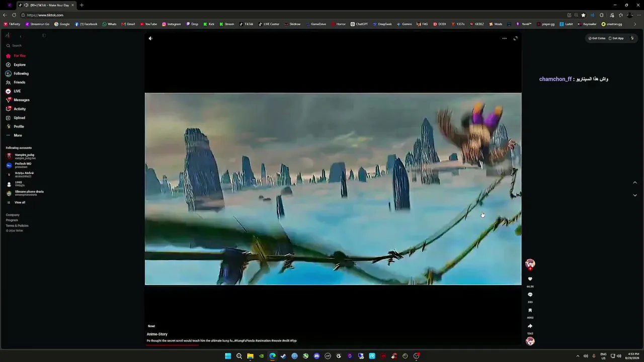Open the browser settings and more menu
The image size is (644, 362).
(638, 15)
